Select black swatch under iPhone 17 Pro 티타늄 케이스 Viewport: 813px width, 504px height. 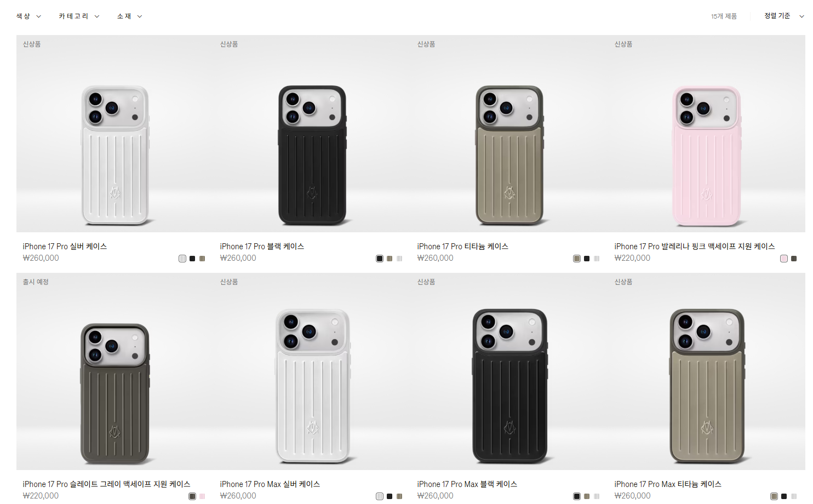click(587, 259)
